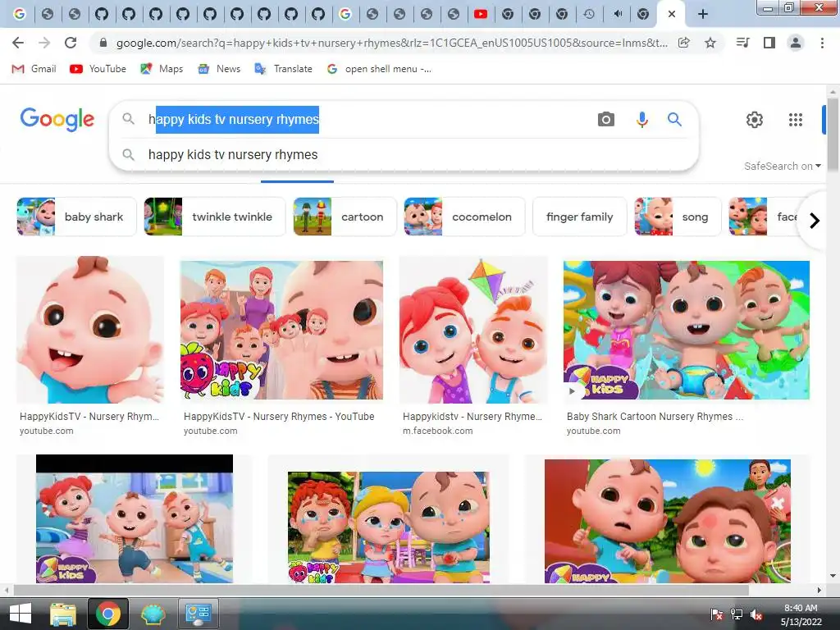Viewport: 840px width, 630px height.
Task: Toggle the Chrome side panel
Action: coord(769,43)
